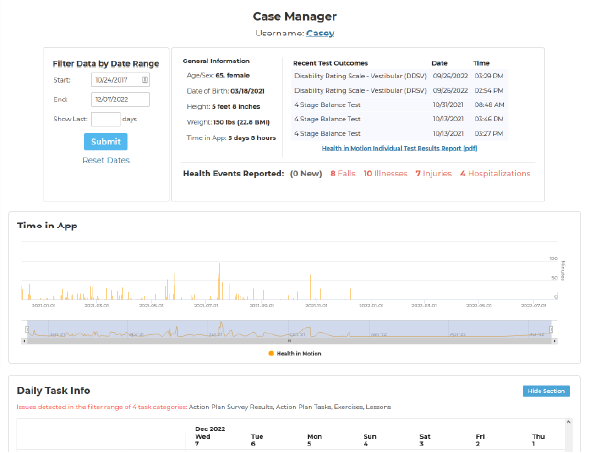Open the Start date calendar picker icon
The width and height of the screenshot is (589, 453).
145,80
